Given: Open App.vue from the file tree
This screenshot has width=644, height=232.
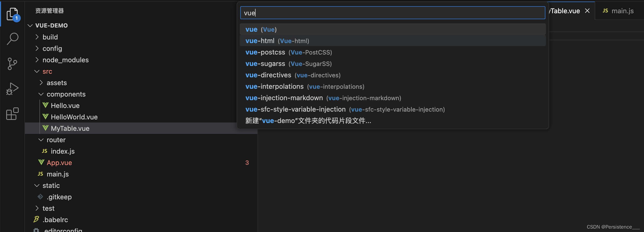Looking at the screenshot, I should [59, 163].
